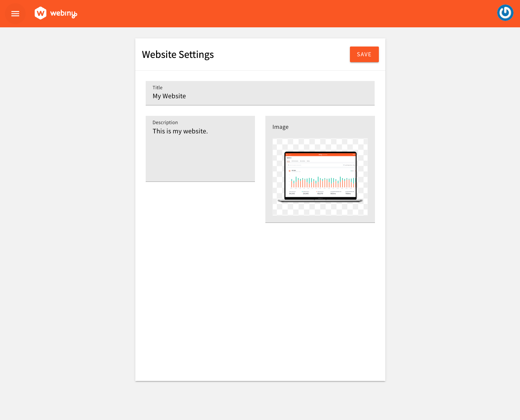The width and height of the screenshot is (520, 420).
Task: Click the Description field label
Action: 165,122
